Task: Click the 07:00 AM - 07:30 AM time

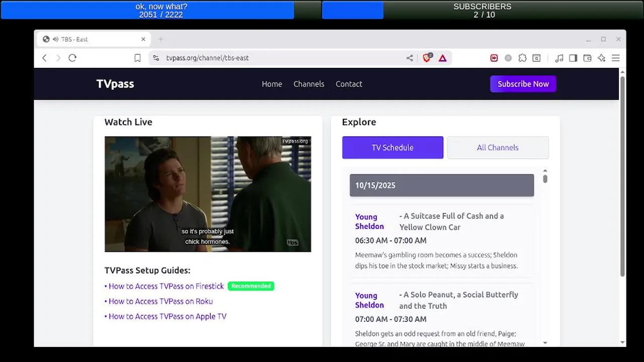Action: [x=391, y=319]
